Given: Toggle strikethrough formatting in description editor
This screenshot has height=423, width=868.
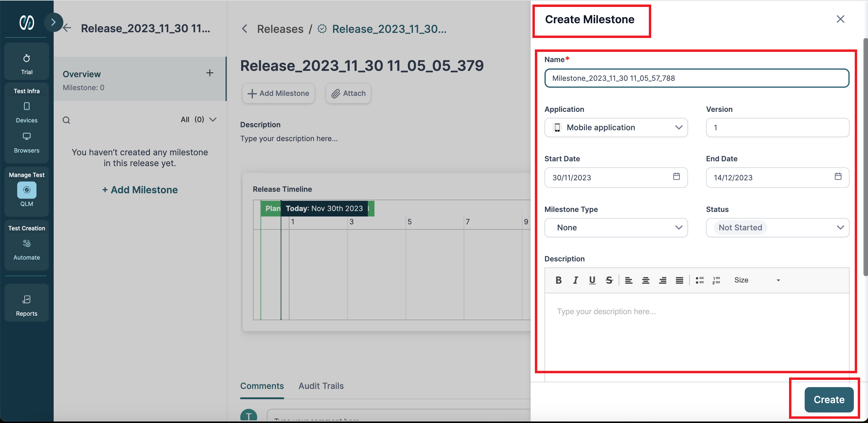Looking at the screenshot, I should 609,280.
